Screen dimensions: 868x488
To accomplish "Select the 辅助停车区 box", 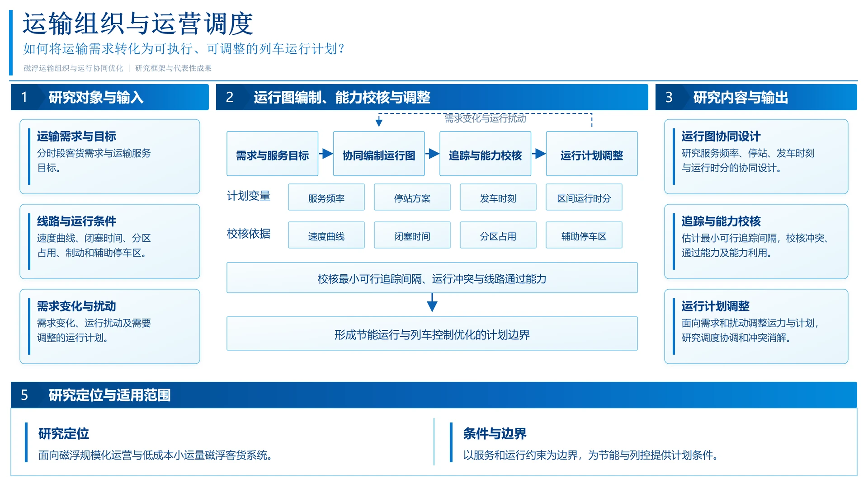I will coord(584,235).
